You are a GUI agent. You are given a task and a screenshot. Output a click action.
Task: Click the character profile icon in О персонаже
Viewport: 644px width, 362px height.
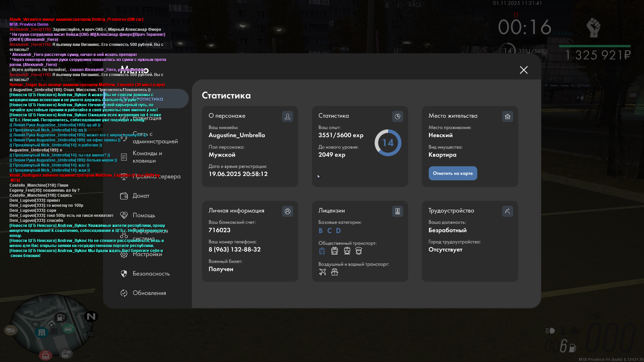(x=287, y=116)
